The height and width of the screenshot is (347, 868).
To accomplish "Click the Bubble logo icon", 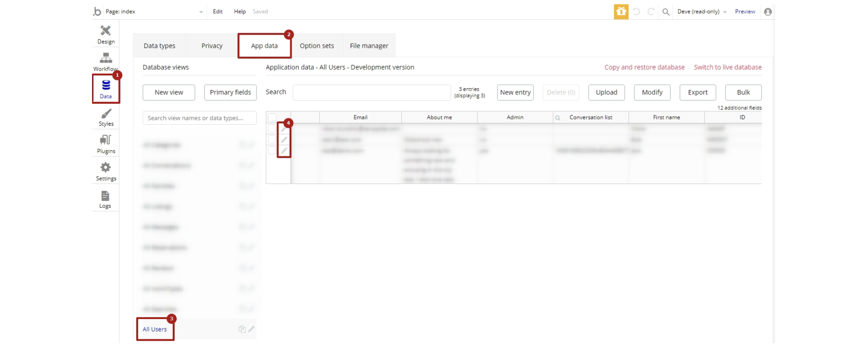I will pyautogui.click(x=97, y=11).
